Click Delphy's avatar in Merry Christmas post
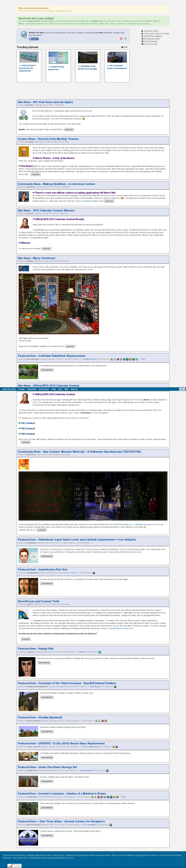Image resolution: width=186 pixels, height=868 pixels. [24, 269]
